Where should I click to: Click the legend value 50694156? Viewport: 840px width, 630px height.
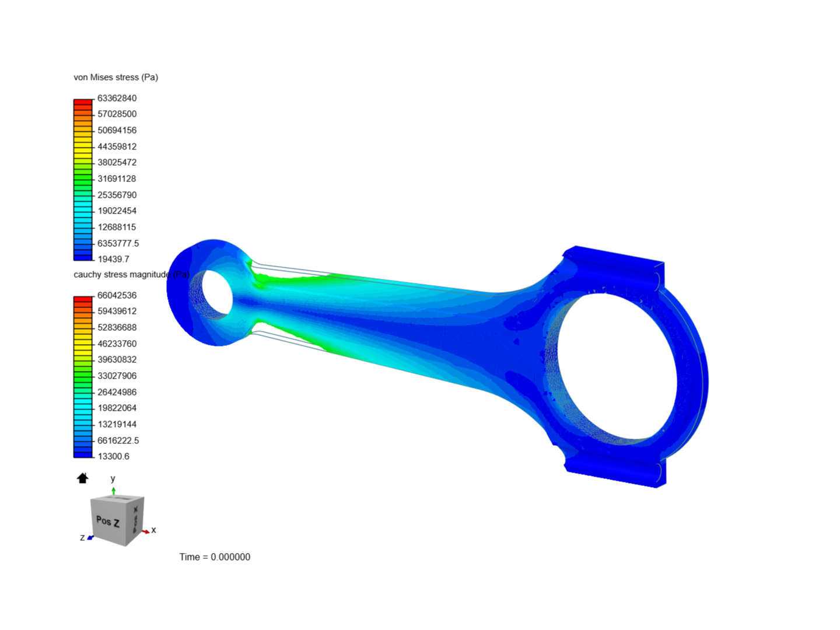117,130
